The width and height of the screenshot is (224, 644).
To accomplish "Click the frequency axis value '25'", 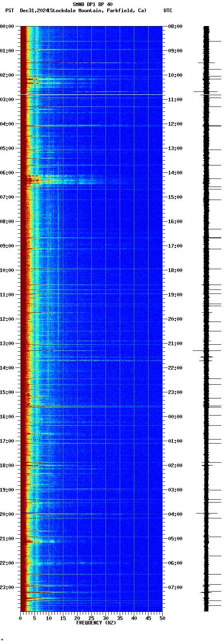I will [x=91, y=618].
